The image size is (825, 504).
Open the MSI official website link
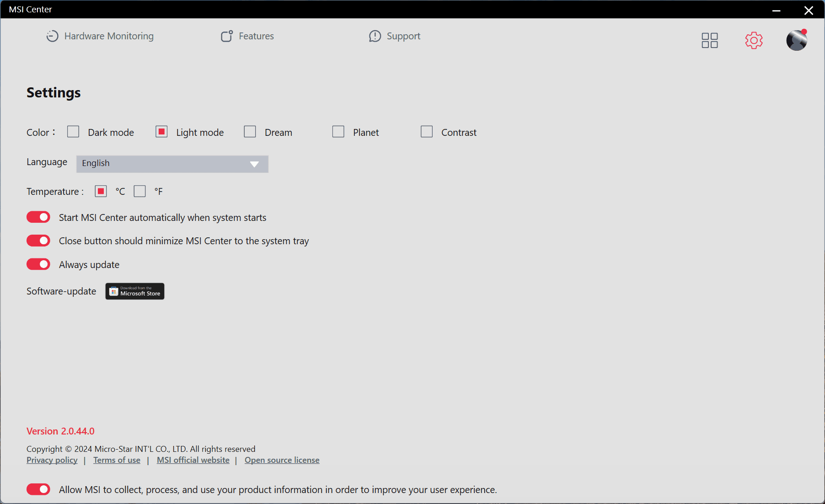[x=193, y=460]
